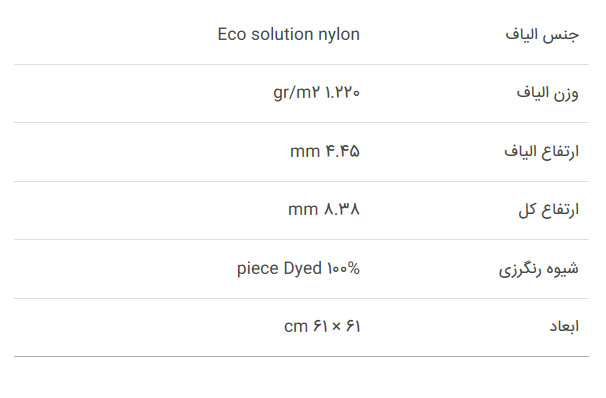Image resolution: width=606 pixels, height=398 pixels.
Task: Click the word "nylon" in the first row
Action: tap(339, 35)
